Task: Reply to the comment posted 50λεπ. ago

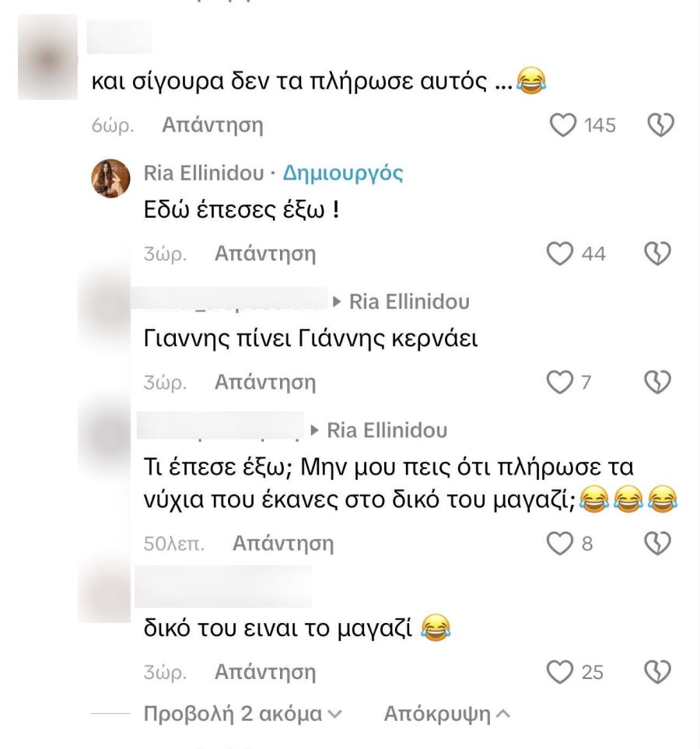Action: [x=282, y=544]
